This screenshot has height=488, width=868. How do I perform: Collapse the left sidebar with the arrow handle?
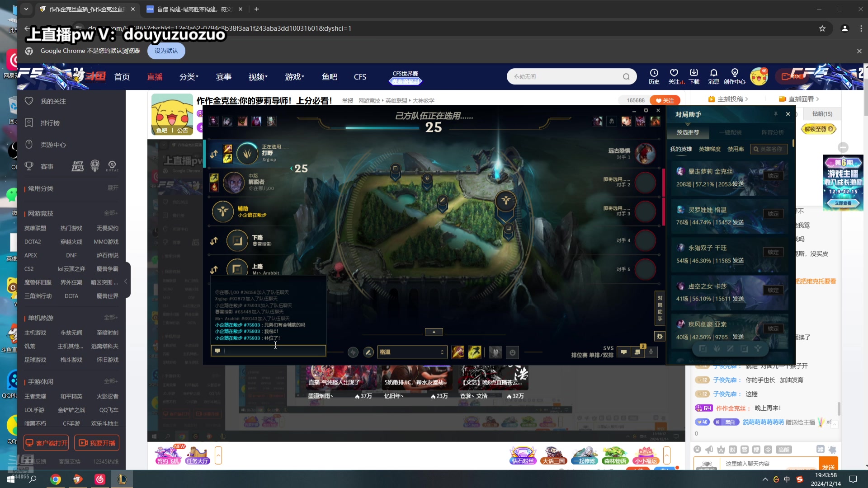(127, 281)
